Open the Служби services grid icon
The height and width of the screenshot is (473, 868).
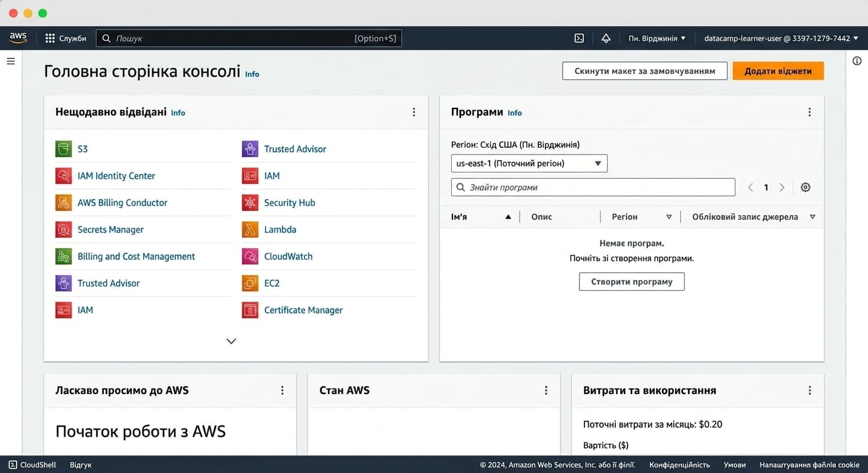50,38
